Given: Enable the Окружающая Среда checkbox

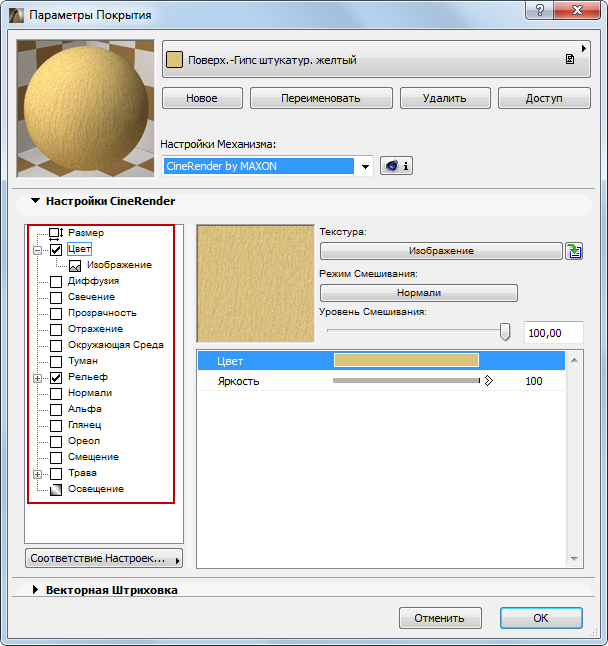Looking at the screenshot, I should (56, 346).
